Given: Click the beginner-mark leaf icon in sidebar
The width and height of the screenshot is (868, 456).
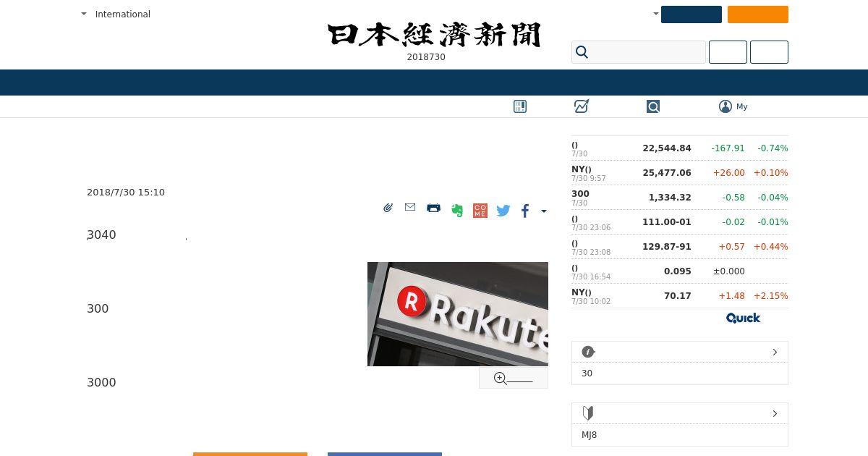Looking at the screenshot, I should pyautogui.click(x=588, y=413).
